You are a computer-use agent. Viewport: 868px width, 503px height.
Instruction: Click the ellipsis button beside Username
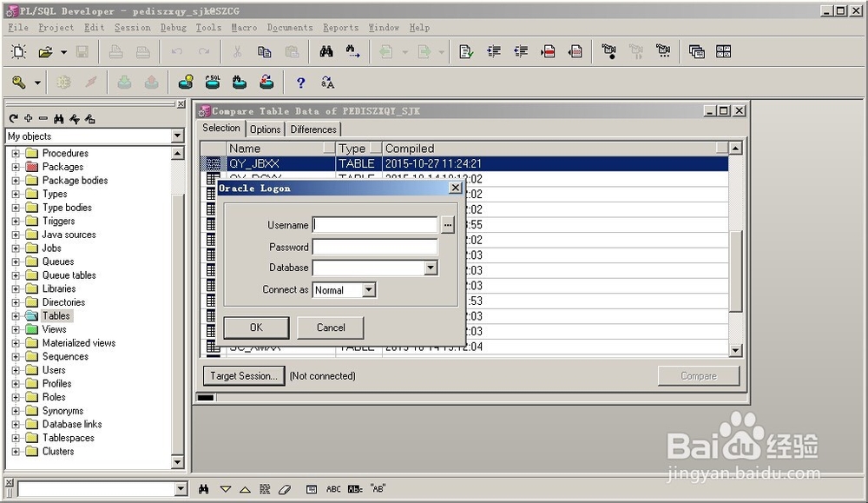coord(447,225)
